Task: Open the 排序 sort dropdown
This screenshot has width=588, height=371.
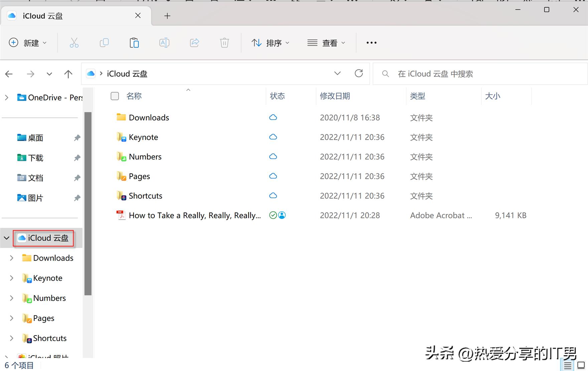Action: pyautogui.click(x=271, y=43)
